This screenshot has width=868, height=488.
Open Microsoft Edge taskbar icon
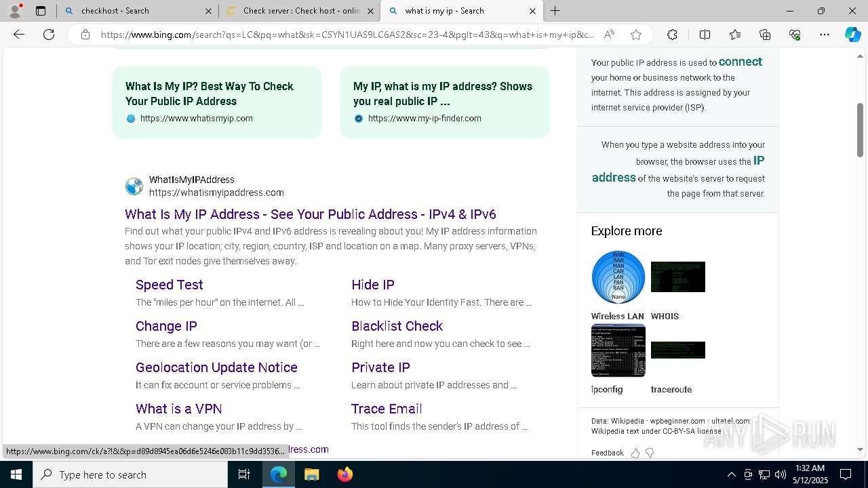point(279,474)
